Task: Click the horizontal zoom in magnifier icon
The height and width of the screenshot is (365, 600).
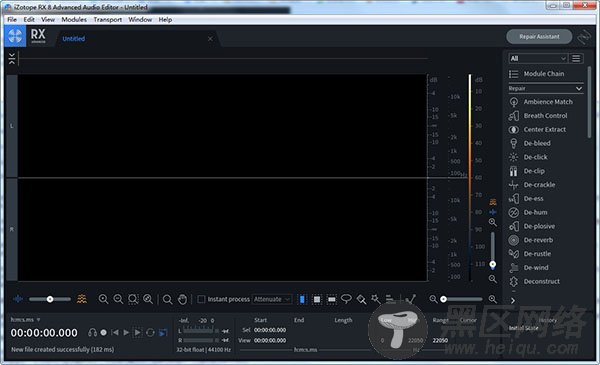Action: pyautogui.click(x=492, y=299)
